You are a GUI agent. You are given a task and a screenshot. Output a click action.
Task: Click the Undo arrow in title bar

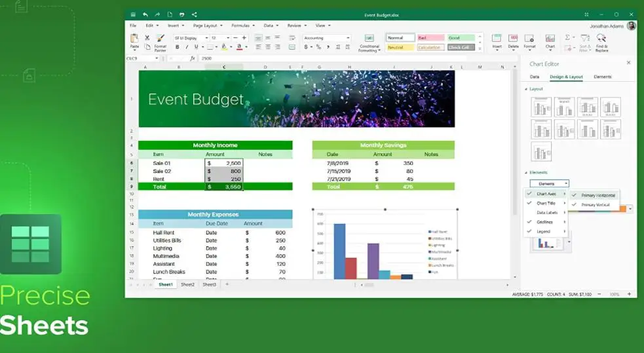(145, 14)
